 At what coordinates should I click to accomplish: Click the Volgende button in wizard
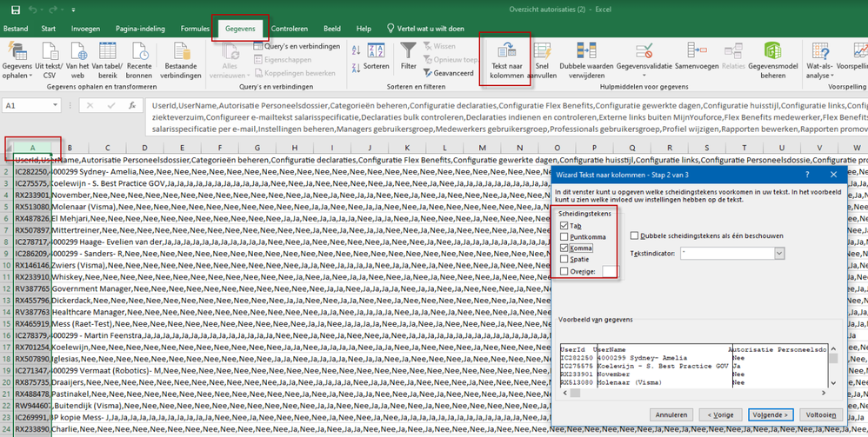point(769,414)
